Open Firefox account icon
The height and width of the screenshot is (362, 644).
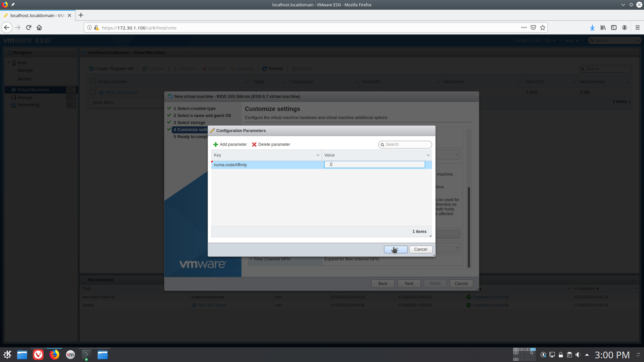coord(625,27)
